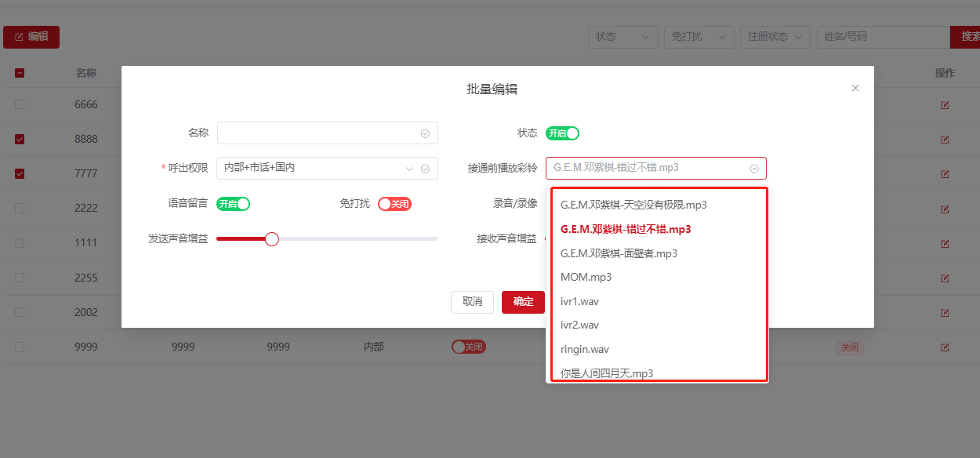Screen dimensions: 980x458
Task: Open the status filter dropdown
Action: [x=623, y=37]
